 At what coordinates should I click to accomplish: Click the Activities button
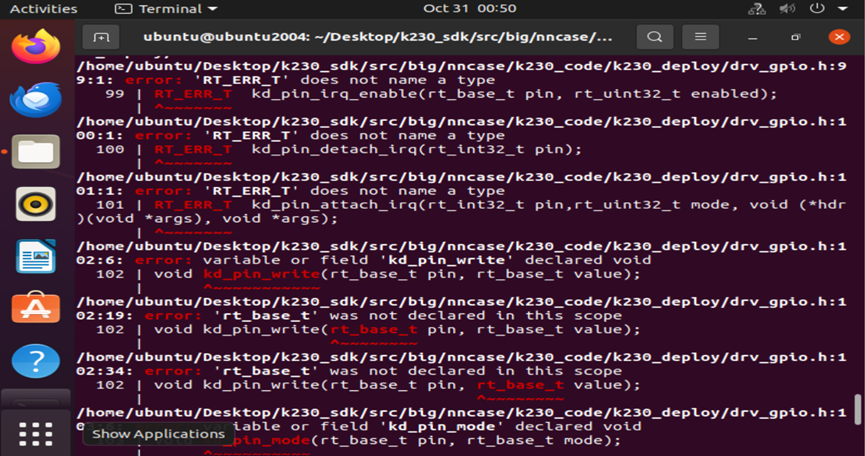(43, 8)
